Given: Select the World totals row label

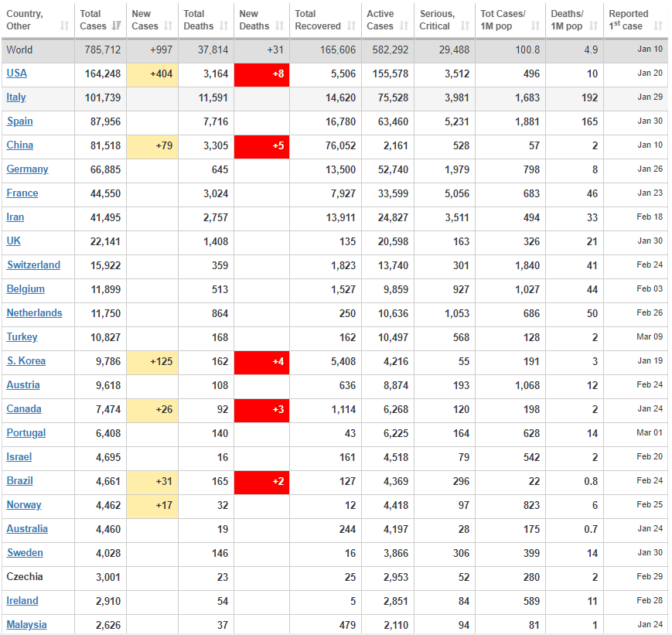Looking at the screenshot, I should tap(20, 50).
